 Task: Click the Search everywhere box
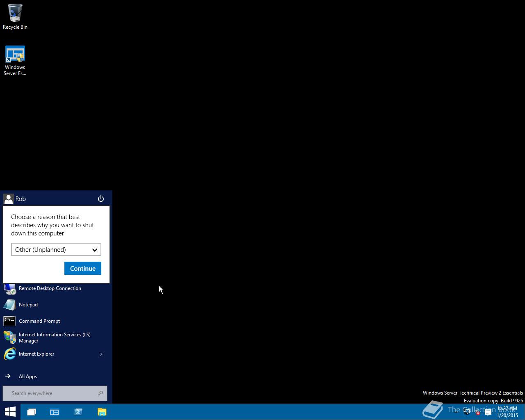(55, 393)
